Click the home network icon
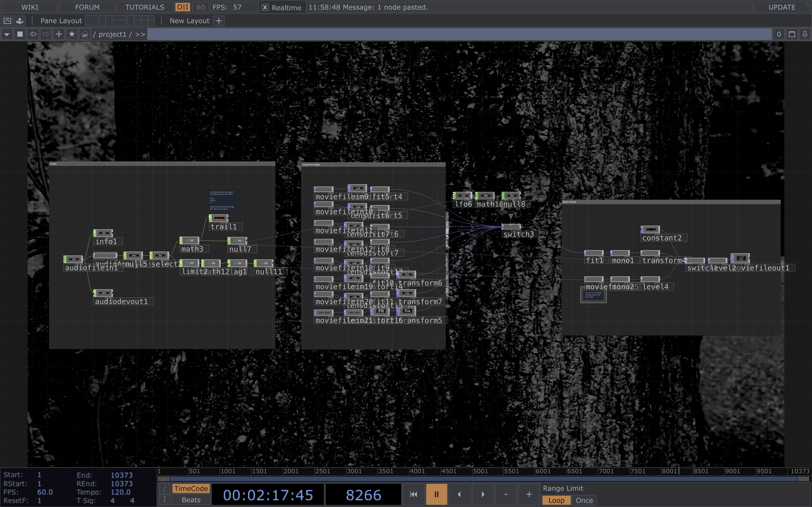This screenshot has height=507, width=812. click(85, 34)
